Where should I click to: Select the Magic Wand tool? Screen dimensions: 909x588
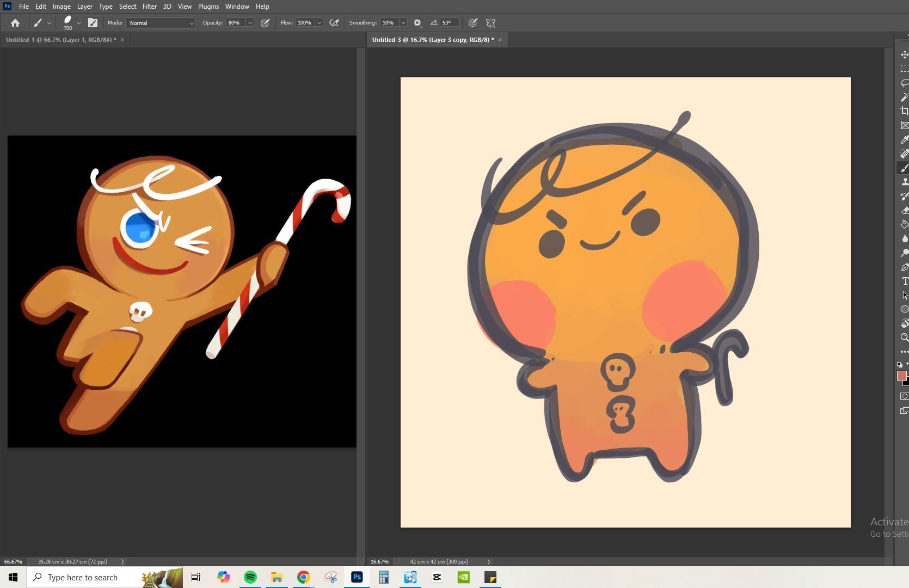click(904, 97)
